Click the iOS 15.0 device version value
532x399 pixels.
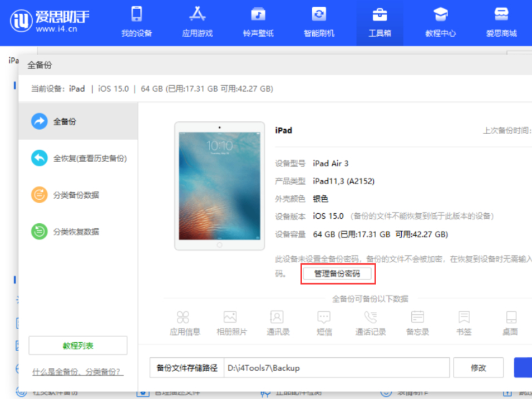point(328,216)
